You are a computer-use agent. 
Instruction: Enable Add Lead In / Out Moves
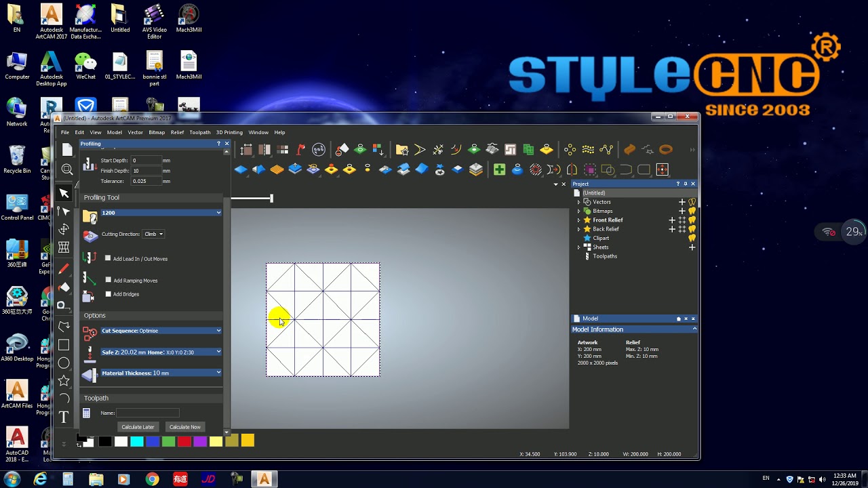(x=108, y=258)
